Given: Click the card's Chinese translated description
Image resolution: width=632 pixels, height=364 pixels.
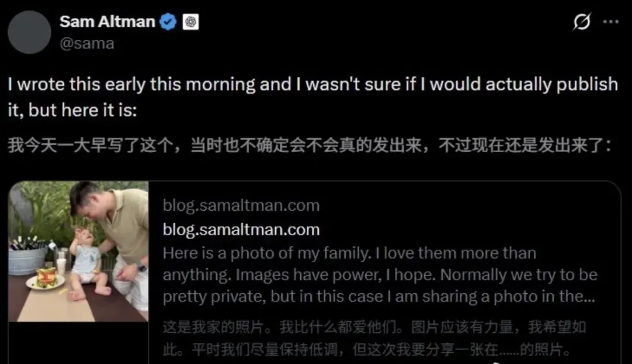Looking at the screenshot, I should point(375,338).
